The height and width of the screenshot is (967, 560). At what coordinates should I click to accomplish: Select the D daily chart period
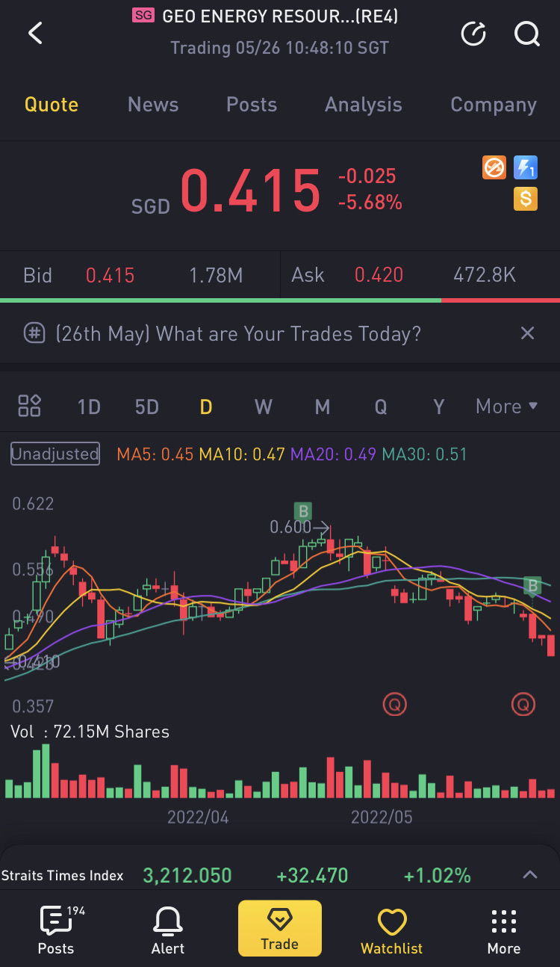click(206, 407)
